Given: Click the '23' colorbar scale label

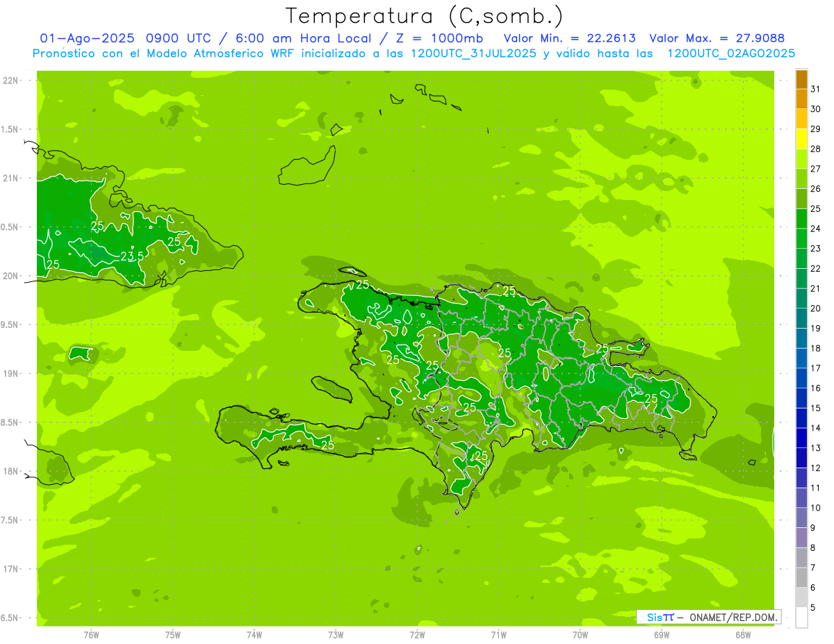Looking at the screenshot, I should pos(815,249).
